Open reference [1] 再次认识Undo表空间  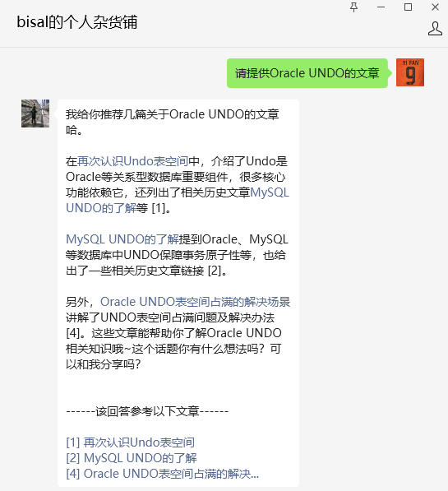point(130,442)
